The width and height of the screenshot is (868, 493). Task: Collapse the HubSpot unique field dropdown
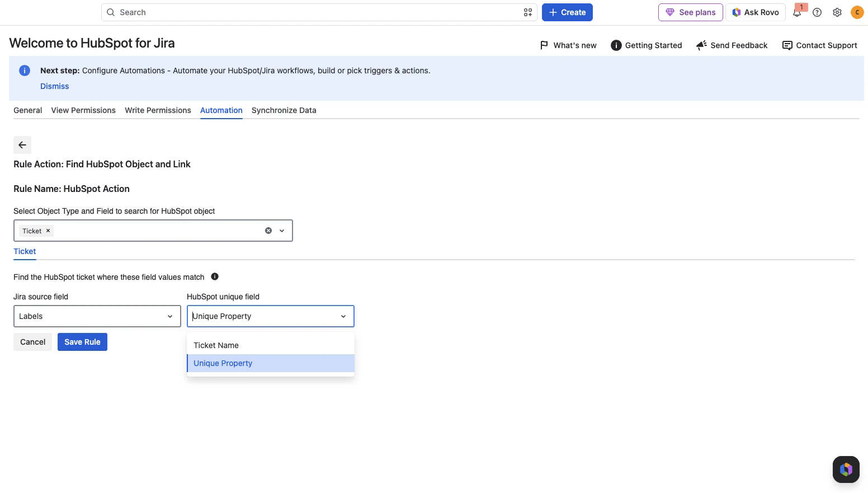[x=343, y=316]
